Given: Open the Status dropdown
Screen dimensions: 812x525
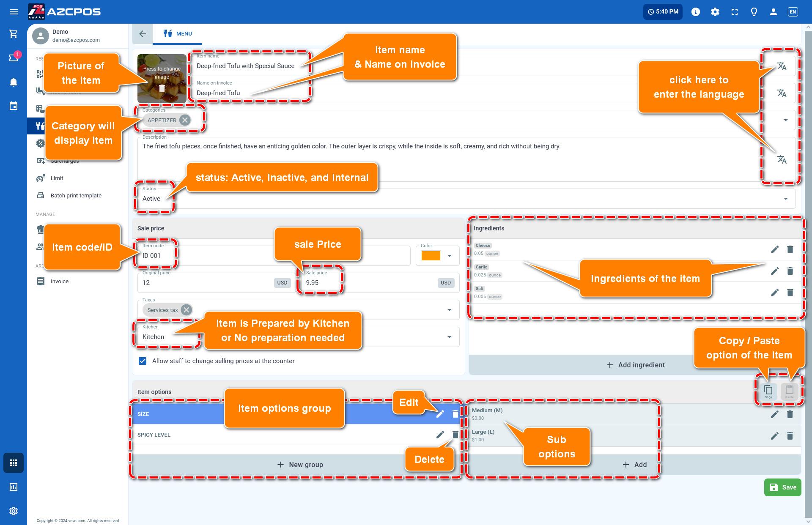Looking at the screenshot, I should pyautogui.click(x=466, y=198).
